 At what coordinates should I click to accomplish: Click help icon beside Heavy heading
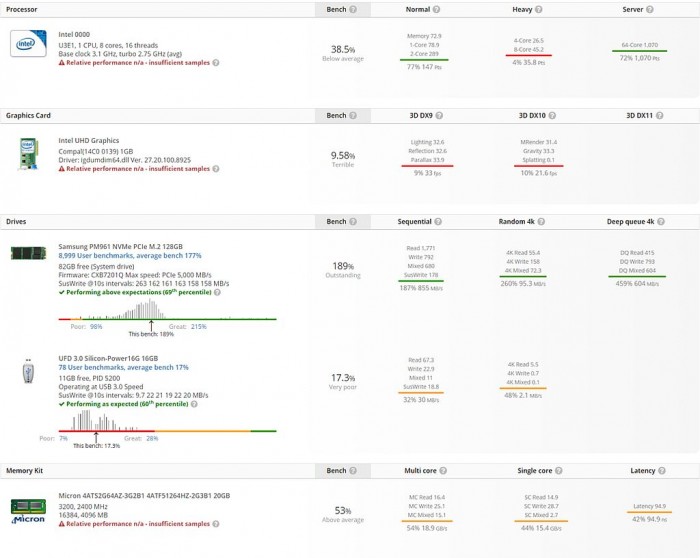click(x=539, y=9)
